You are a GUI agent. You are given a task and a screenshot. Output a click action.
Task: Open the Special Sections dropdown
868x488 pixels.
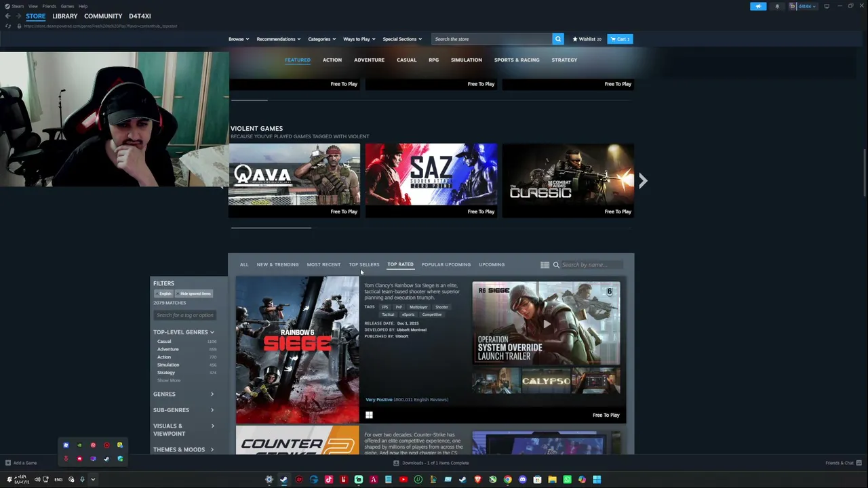(402, 39)
